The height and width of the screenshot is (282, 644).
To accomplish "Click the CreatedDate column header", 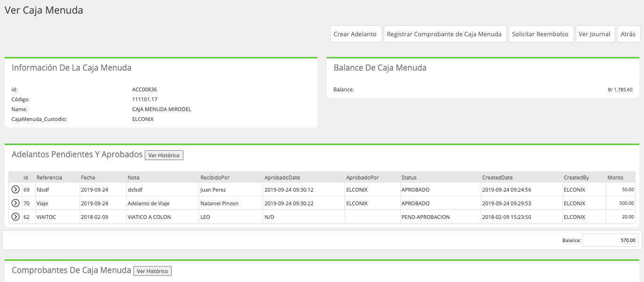I will (x=497, y=177).
